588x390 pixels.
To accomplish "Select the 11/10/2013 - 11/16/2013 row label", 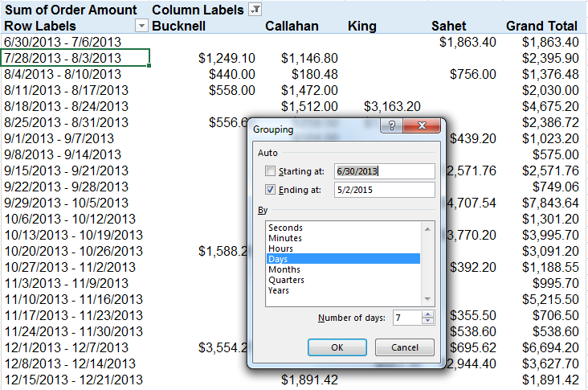I will coord(74,299).
